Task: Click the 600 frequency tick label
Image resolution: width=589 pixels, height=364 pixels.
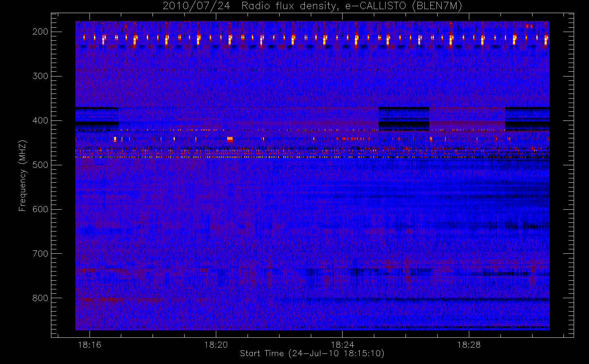Action: [40, 209]
